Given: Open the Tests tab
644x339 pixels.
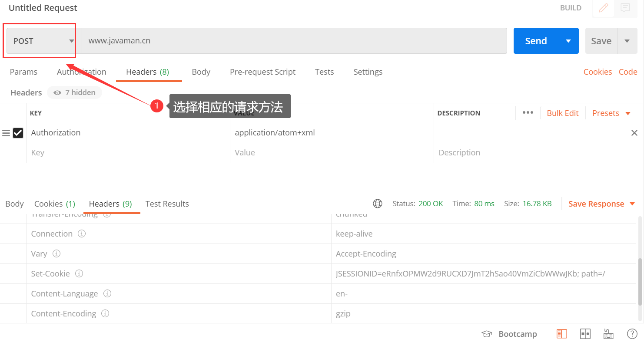Looking at the screenshot, I should tap(324, 72).
